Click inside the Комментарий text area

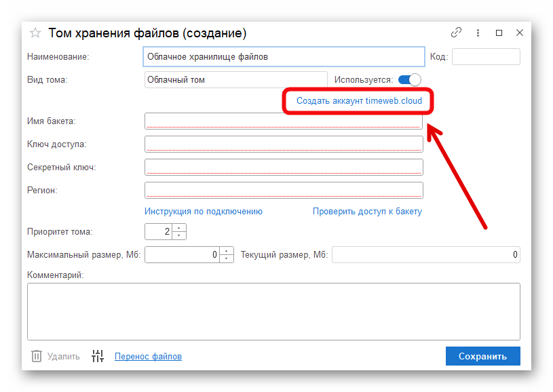[x=273, y=311]
